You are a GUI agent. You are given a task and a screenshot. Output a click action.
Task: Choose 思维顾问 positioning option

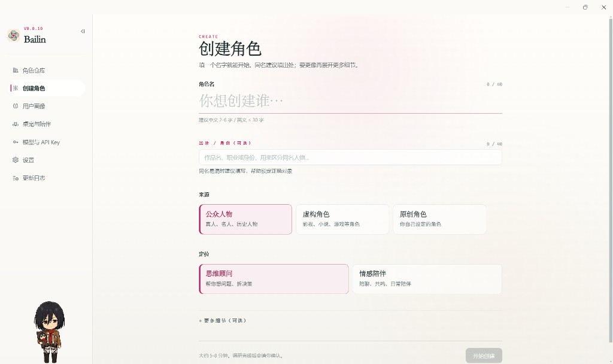274,279
